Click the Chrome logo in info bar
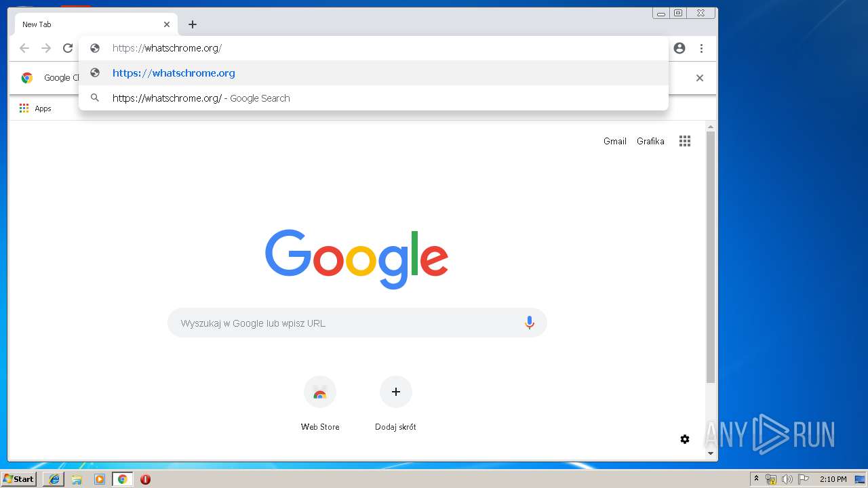The height and width of the screenshot is (488, 868). (27, 78)
